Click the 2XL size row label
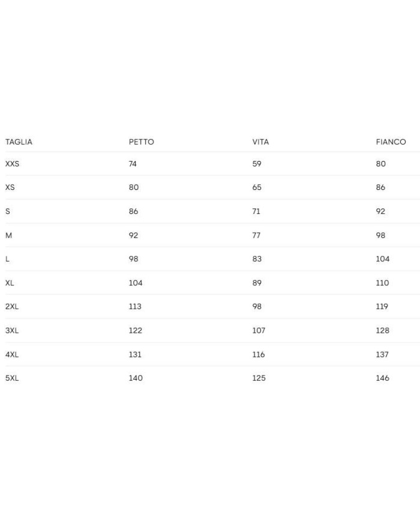 tap(12, 306)
